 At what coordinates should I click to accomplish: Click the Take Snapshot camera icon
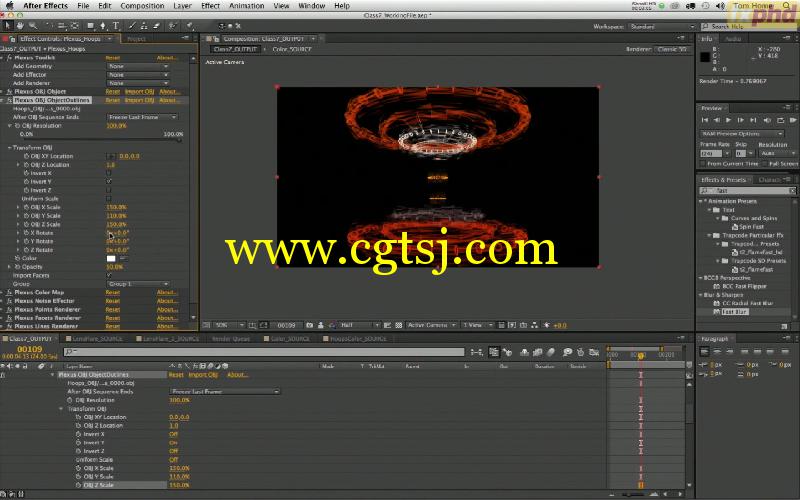point(309,325)
